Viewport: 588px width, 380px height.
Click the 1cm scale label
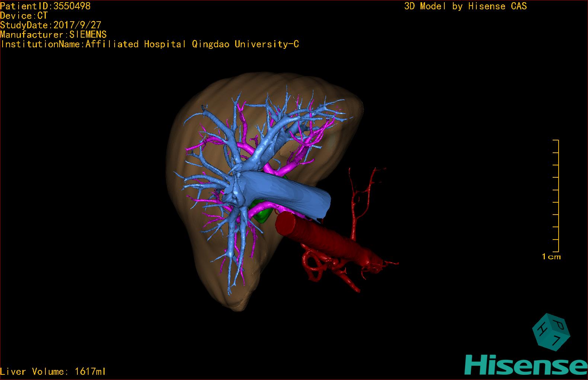coord(551,256)
